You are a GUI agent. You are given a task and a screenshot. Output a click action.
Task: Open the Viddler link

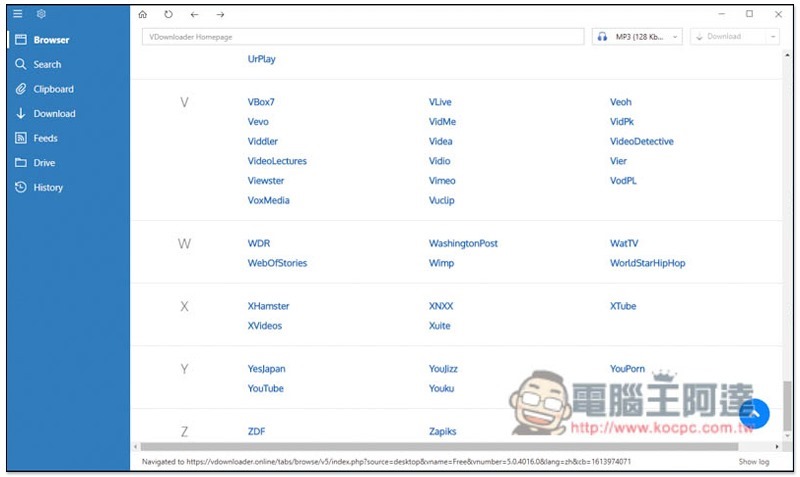coord(262,141)
